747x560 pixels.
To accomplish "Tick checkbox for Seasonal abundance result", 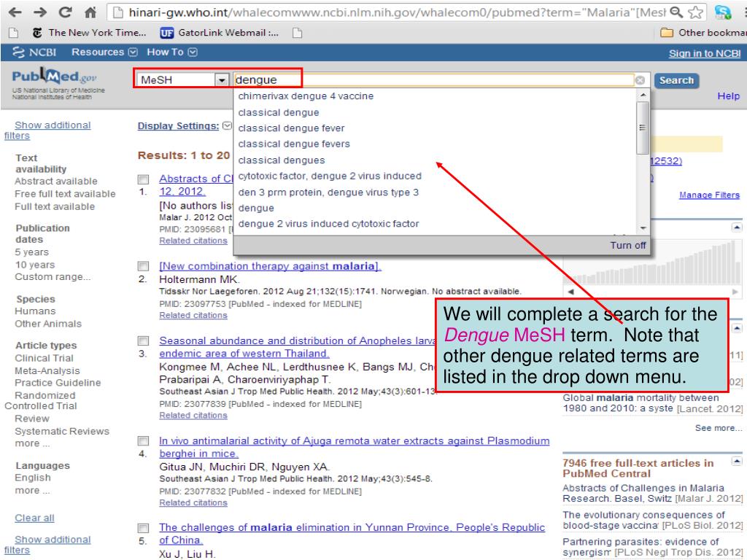I will pos(143,341).
